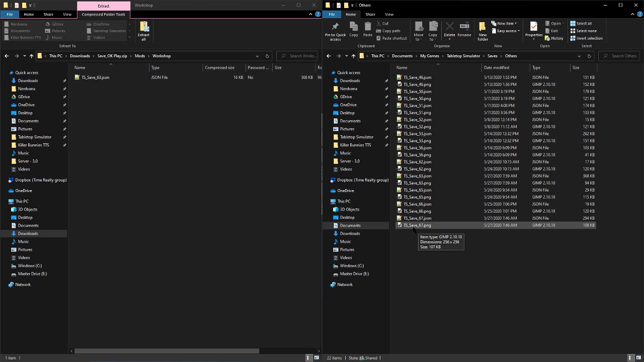The image size is (644, 362).
Task: Sort by Compressed size column
Action: pos(224,67)
